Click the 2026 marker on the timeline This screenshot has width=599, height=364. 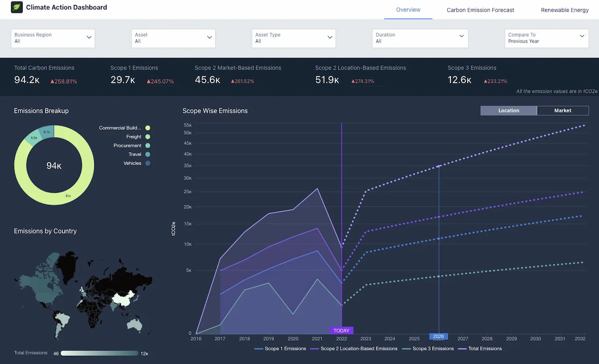click(x=438, y=337)
